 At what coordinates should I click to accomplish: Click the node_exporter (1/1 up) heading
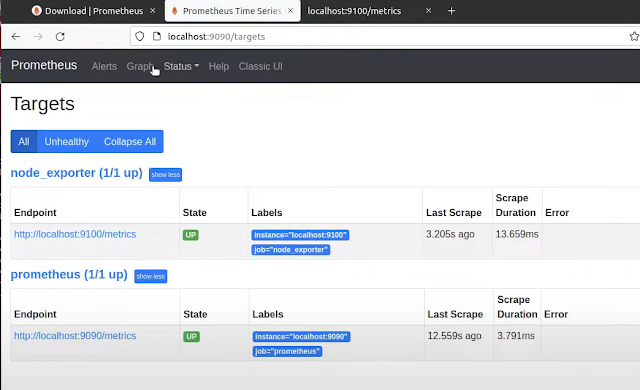tap(77, 173)
